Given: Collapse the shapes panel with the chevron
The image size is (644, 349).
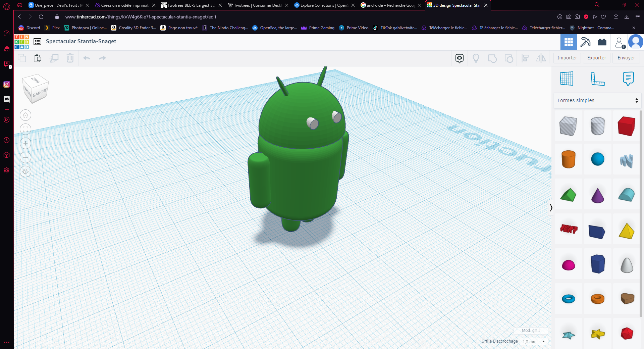Looking at the screenshot, I should click(551, 207).
